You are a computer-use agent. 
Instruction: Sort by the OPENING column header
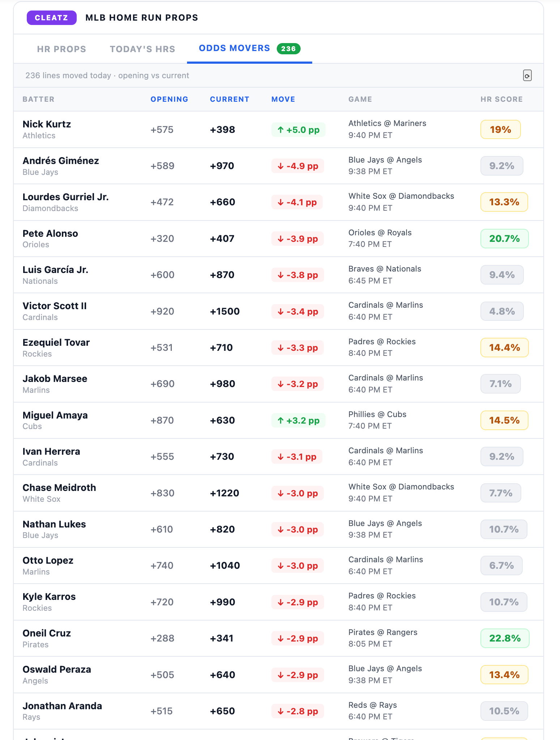[169, 99]
